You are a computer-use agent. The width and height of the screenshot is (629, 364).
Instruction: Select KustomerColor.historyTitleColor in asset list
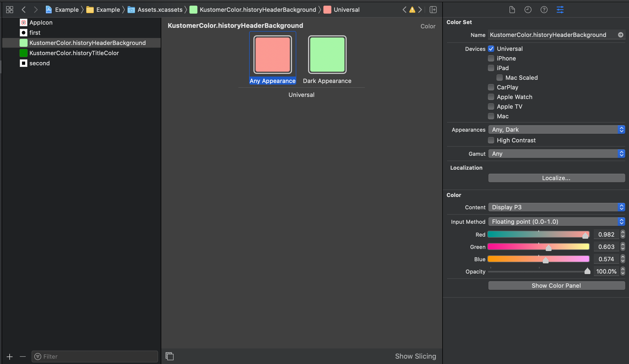coord(74,53)
